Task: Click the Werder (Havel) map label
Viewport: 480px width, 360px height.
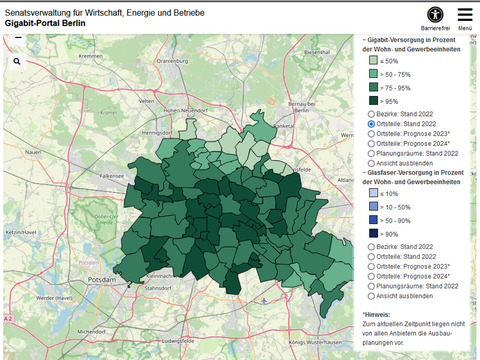Action: pyautogui.click(x=54, y=298)
